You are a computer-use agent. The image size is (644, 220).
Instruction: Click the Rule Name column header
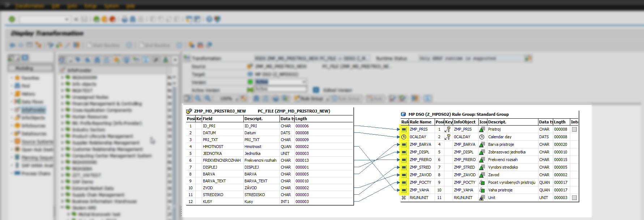[421, 122]
